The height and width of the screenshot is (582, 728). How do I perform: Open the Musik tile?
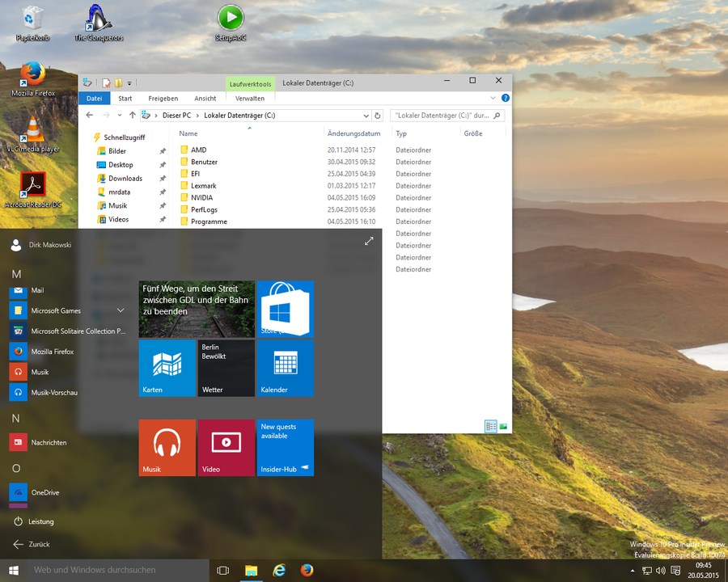167,448
